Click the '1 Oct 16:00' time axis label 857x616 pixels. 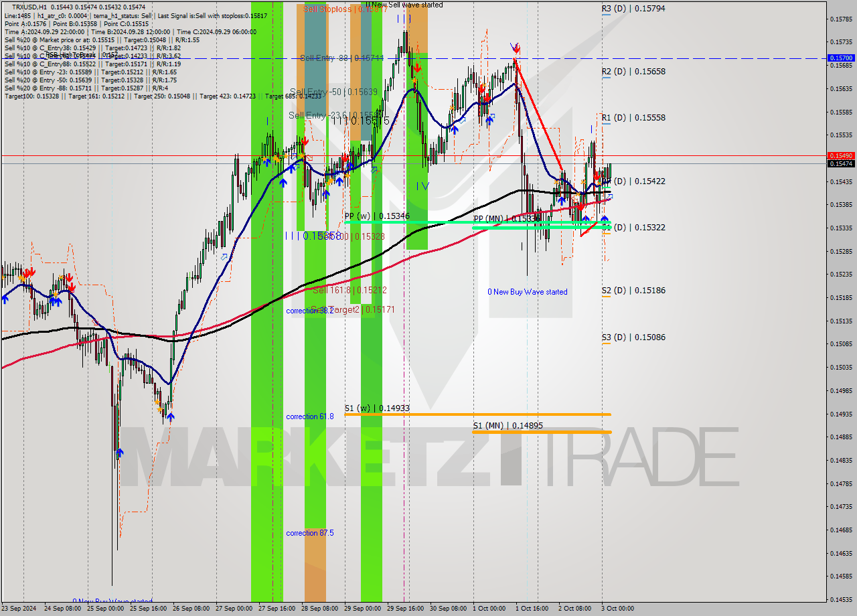(x=532, y=609)
